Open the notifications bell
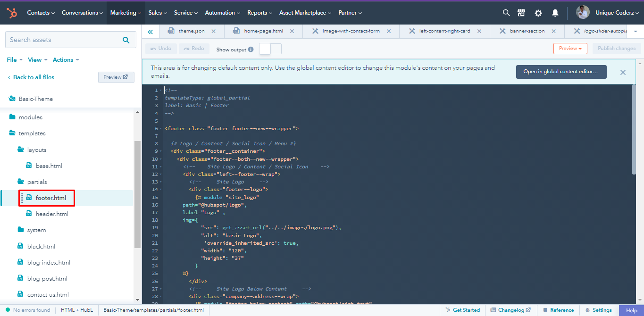The image size is (644, 316). coord(555,13)
